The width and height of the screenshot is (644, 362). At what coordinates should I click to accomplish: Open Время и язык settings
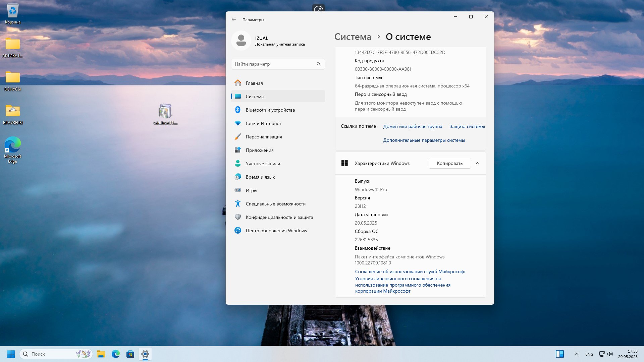(x=278, y=177)
